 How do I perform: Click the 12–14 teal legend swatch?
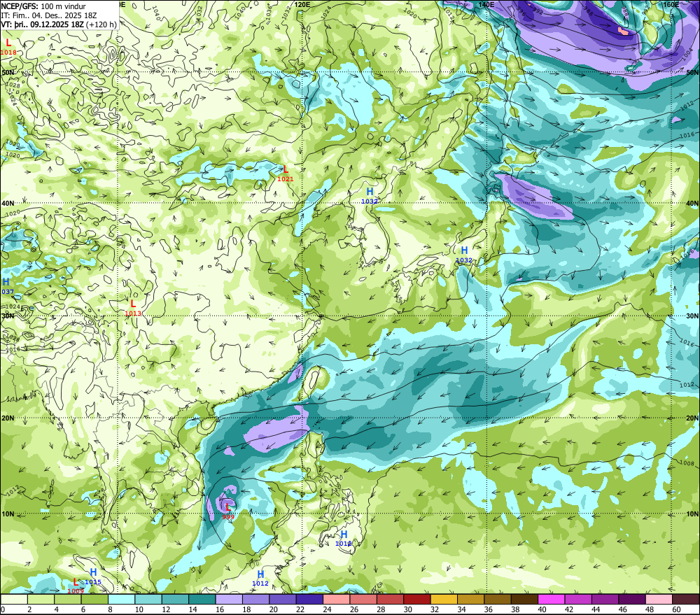tap(176, 599)
